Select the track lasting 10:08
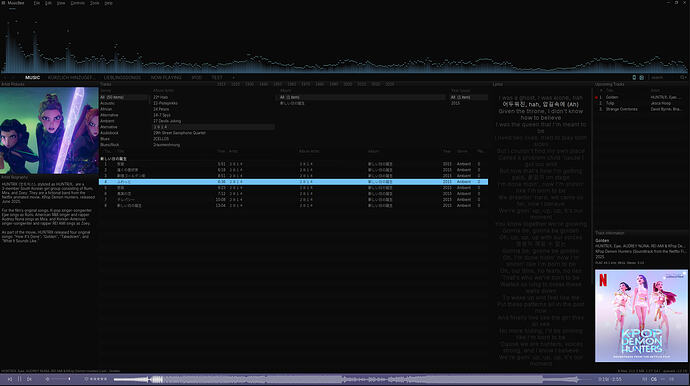690x386 pixels. tap(294, 199)
